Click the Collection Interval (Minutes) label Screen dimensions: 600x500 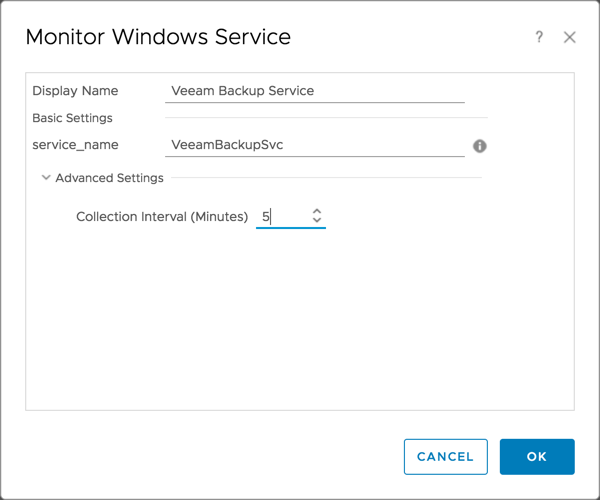[161, 216]
